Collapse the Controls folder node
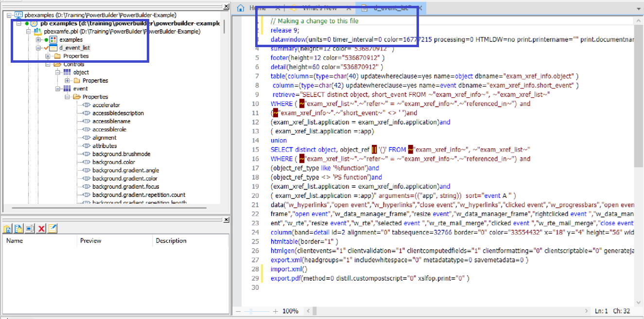Image resolution: width=644 pixels, height=319 pixels. 48,64
